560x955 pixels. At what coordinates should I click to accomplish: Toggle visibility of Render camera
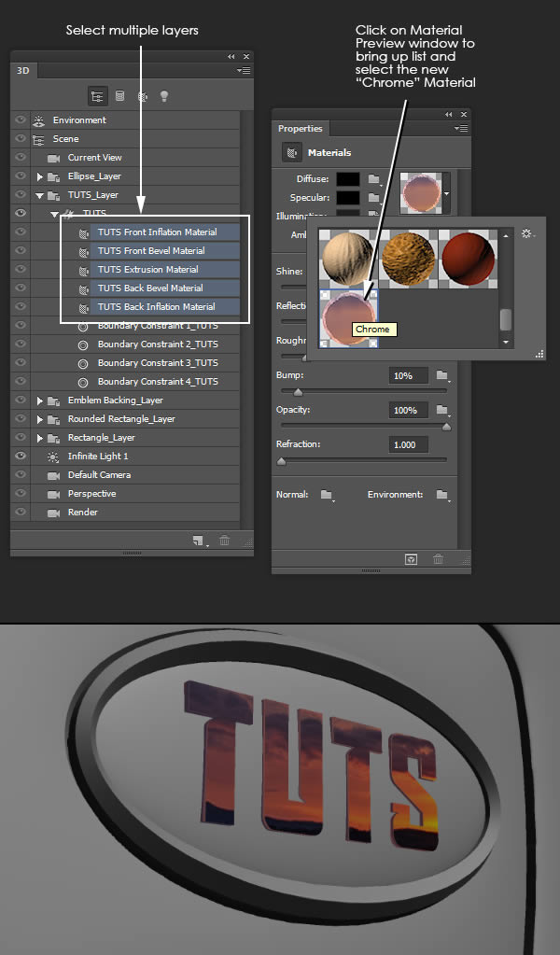pyautogui.click(x=21, y=512)
